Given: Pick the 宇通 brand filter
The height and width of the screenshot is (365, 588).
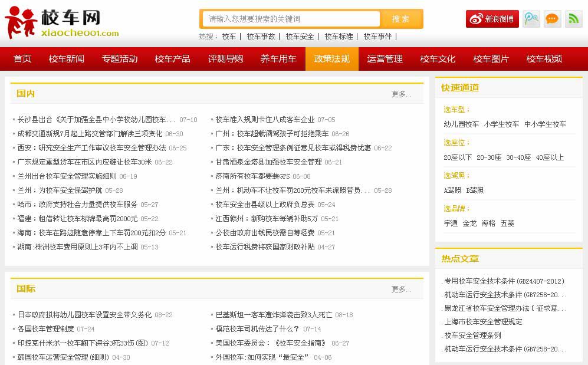Looking at the screenshot, I should [x=451, y=223].
